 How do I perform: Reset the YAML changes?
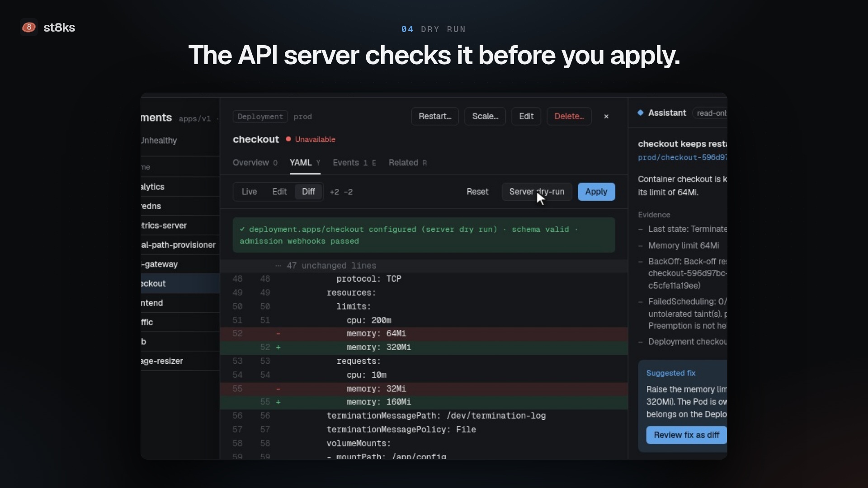click(477, 192)
